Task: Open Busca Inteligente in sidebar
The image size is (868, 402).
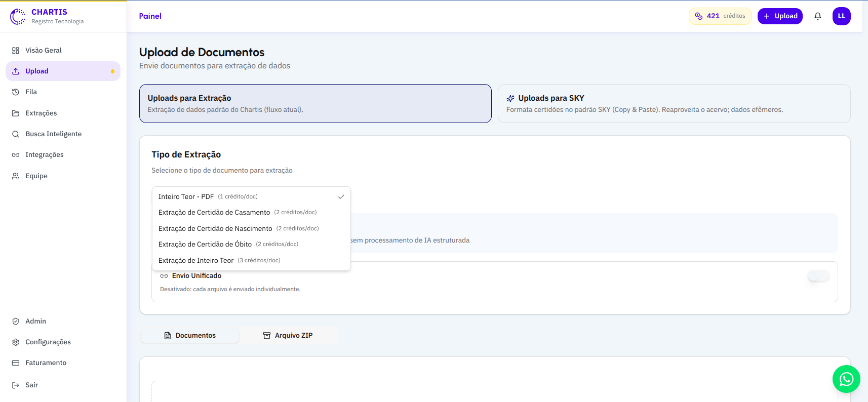Action: click(x=63, y=134)
